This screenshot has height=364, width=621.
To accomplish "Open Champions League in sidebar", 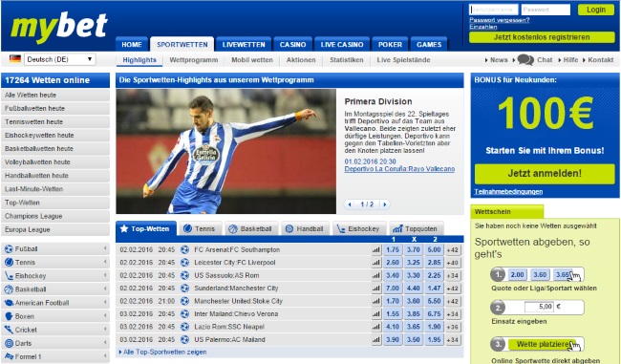I will [x=55, y=216].
